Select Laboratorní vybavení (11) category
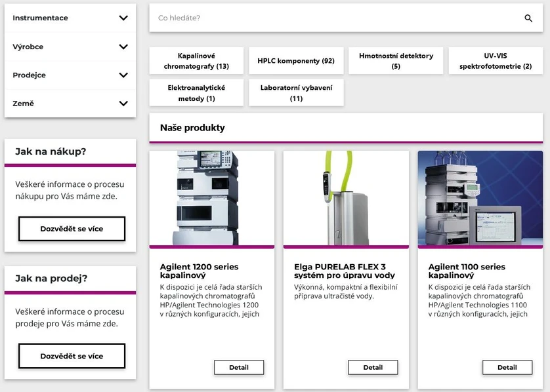The image size is (550, 392). 296,93
